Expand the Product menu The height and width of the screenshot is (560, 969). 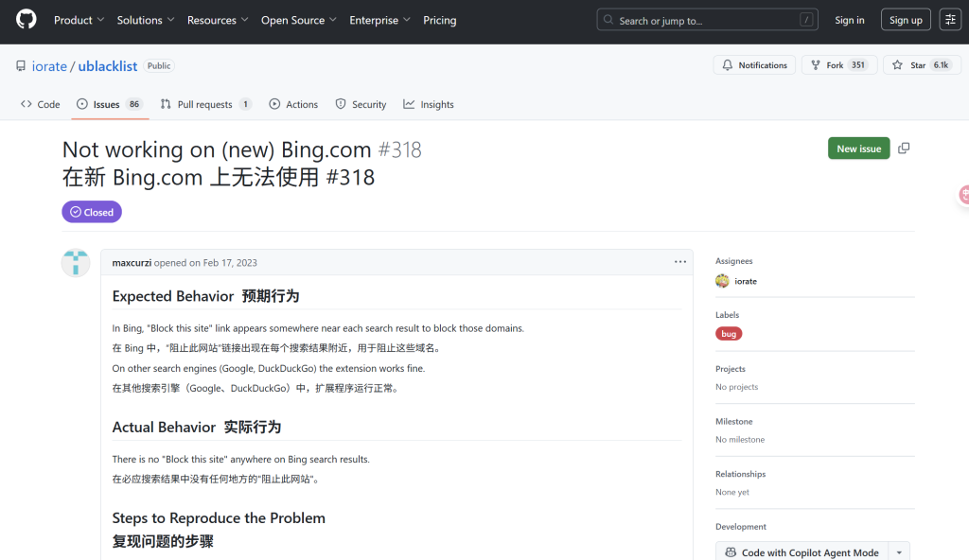tap(79, 21)
